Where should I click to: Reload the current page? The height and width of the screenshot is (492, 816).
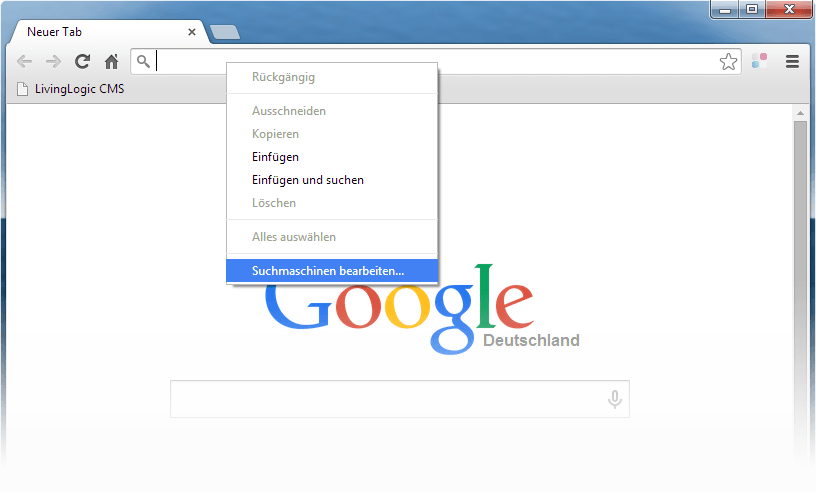tap(82, 61)
